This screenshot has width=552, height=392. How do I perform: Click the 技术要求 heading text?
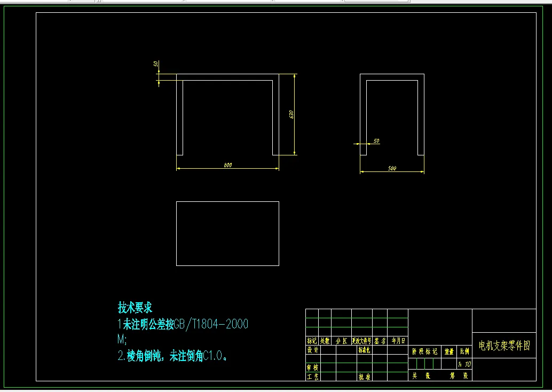pos(135,308)
